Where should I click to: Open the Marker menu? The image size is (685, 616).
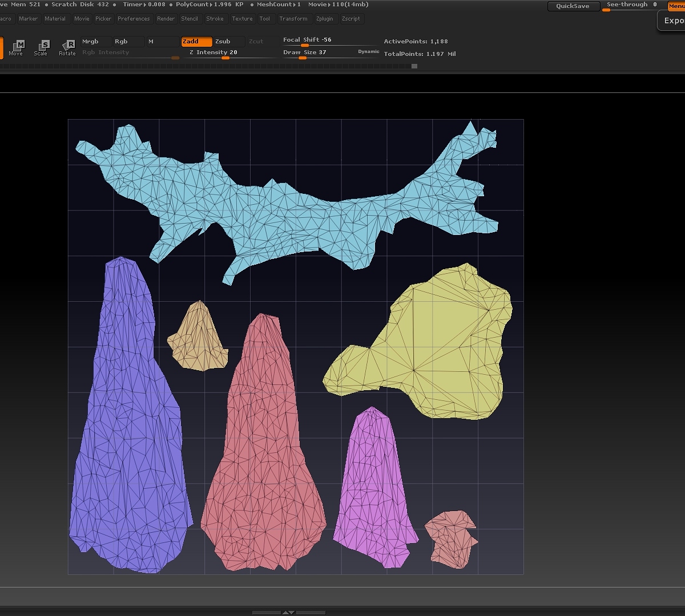[28, 19]
